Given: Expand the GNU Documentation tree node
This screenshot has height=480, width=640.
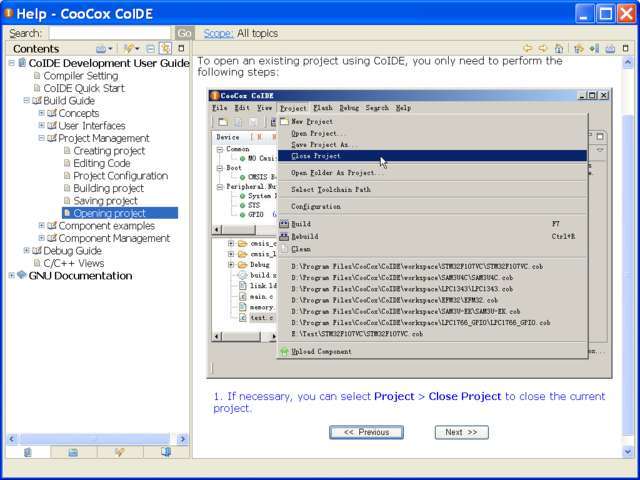Looking at the screenshot, I should pyautogui.click(x=11, y=276).
